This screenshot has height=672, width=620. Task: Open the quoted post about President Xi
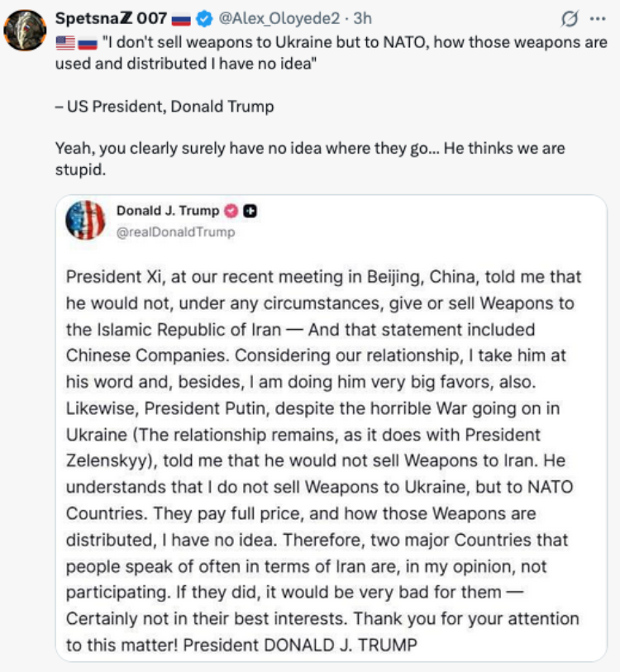(331, 427)
